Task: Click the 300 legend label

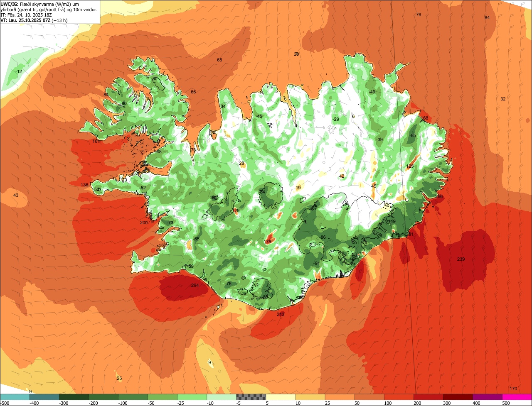Action: point(447,403)
